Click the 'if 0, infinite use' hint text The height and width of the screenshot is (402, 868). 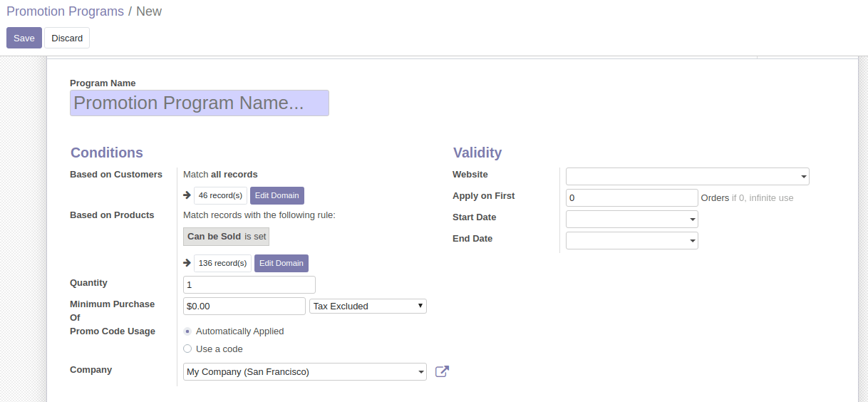763,198
